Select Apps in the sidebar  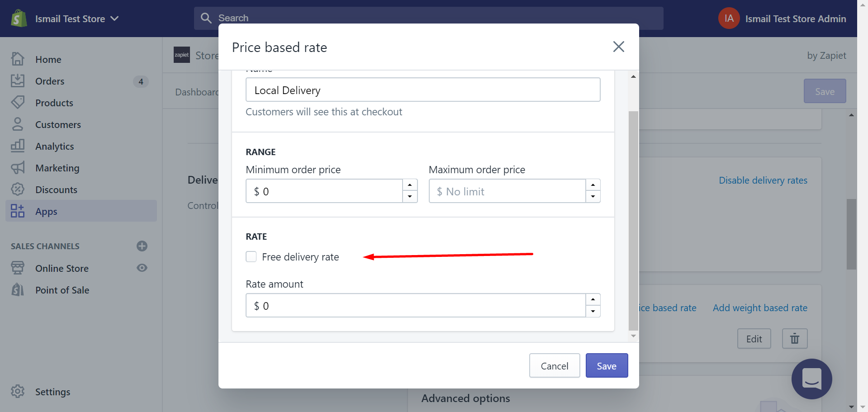(x=81, y=211)
